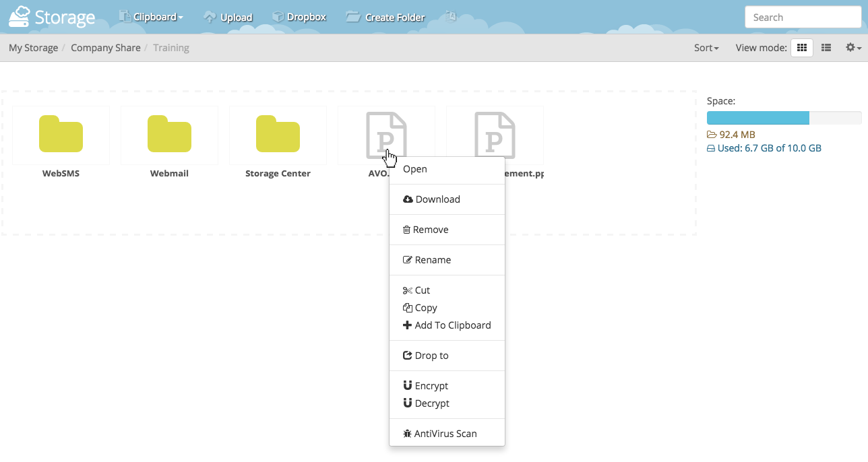The height and width of the screenshot is (462, 868).
Task: Switch to grid view mode
Action: coord(801,48)
